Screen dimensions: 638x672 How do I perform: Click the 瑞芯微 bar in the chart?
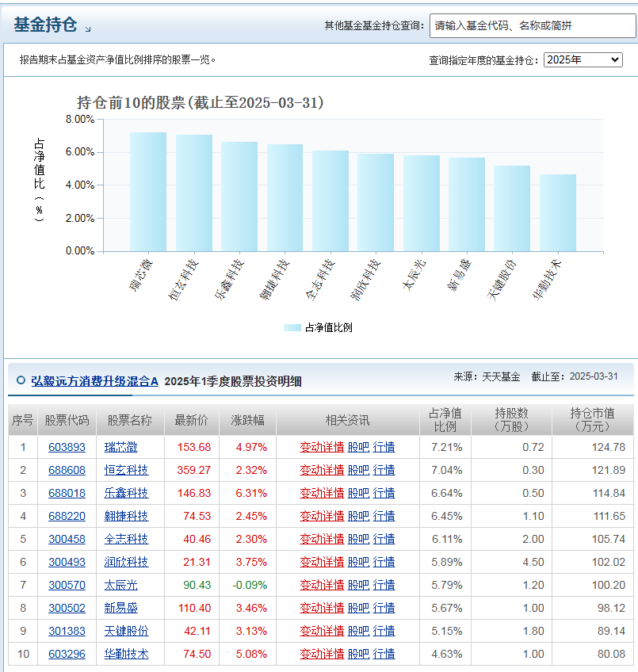click(148, 192)
